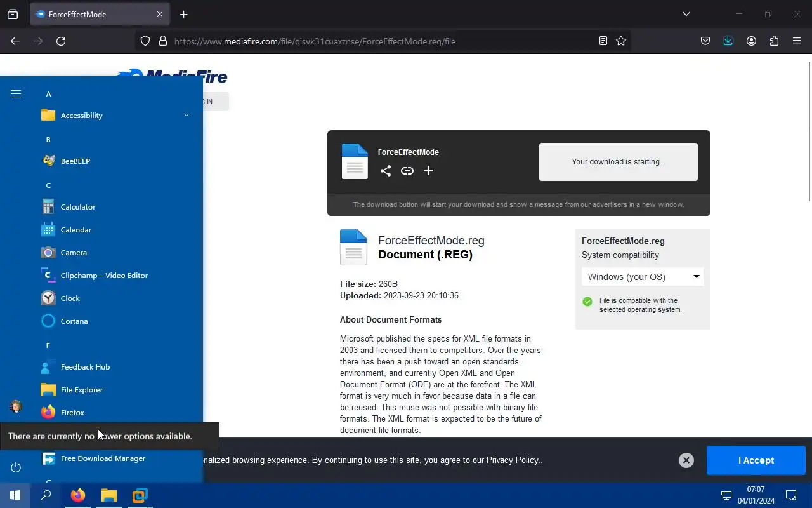Open the Firefox View tab button
The width and height of the screenshot is (812, 508).
pos(13,14)
